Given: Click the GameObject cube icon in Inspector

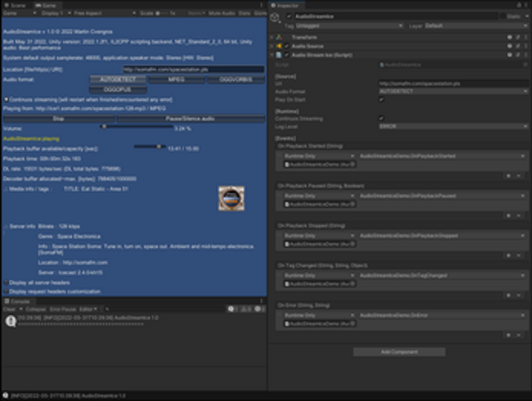Looking at the screenshot, I should pyautogui.click(x=275, y=17).
